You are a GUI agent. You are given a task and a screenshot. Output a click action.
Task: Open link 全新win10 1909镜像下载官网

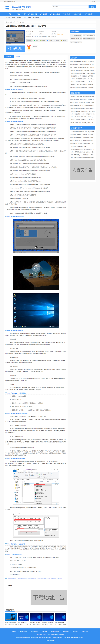(83, 96)
